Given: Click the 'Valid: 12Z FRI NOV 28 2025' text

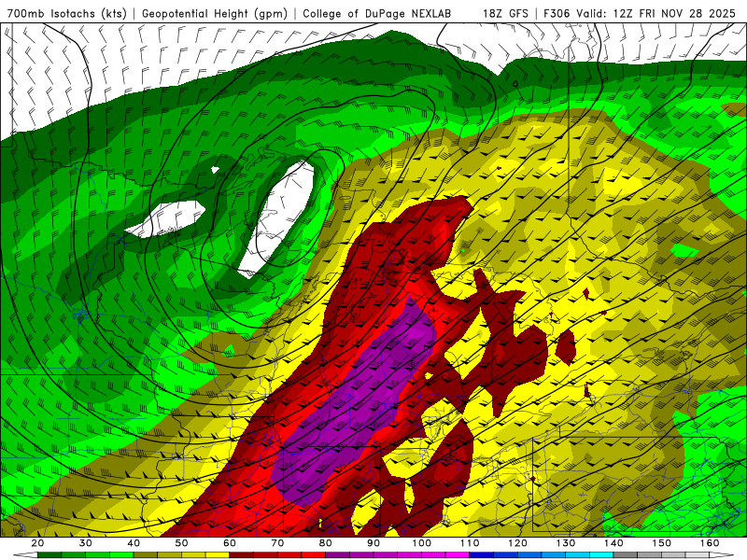Looking at the screenshot, I should [655, 14].
